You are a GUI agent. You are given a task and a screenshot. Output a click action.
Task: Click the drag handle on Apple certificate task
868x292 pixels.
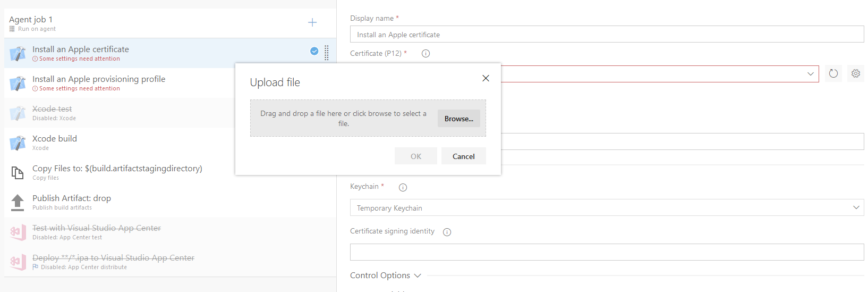[x=327, y=52]
